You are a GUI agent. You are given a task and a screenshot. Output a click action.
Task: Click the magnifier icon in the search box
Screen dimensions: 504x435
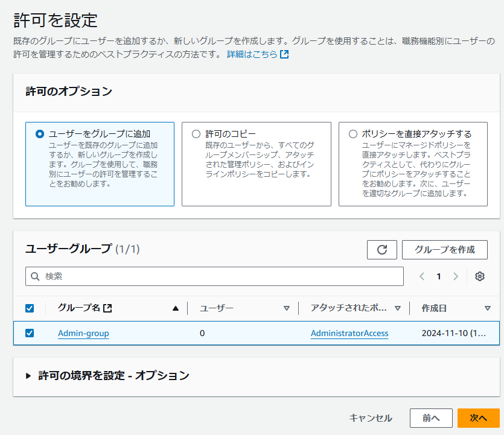pos(35,276)
